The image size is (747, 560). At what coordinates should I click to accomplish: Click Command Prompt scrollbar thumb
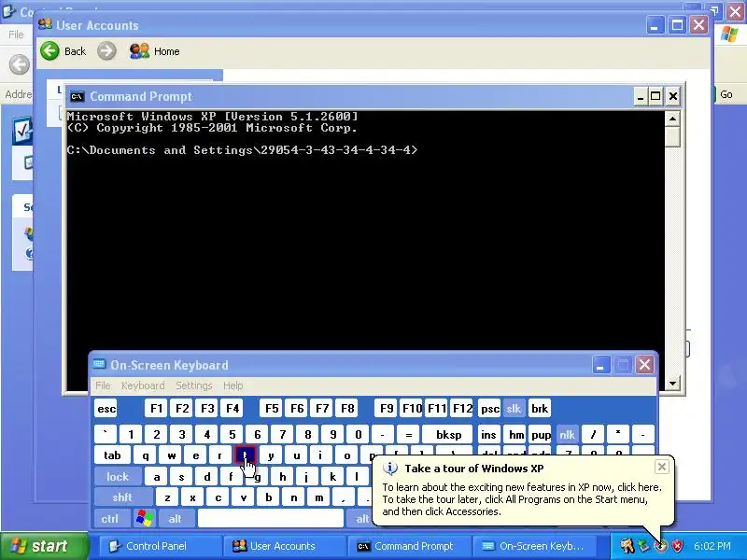click(x=672, y=136)
